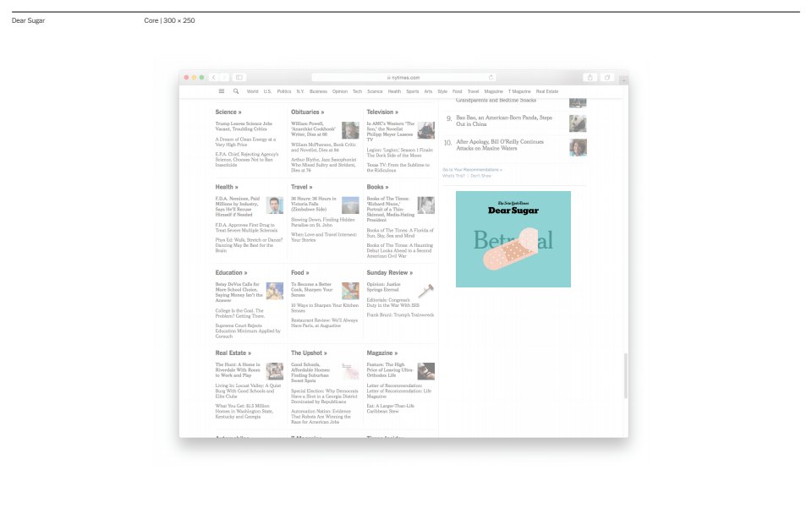The image size is (812, 525).
Task: Click the Dear Sugar Betrayal advertisement
Action: tap(513, 239)
